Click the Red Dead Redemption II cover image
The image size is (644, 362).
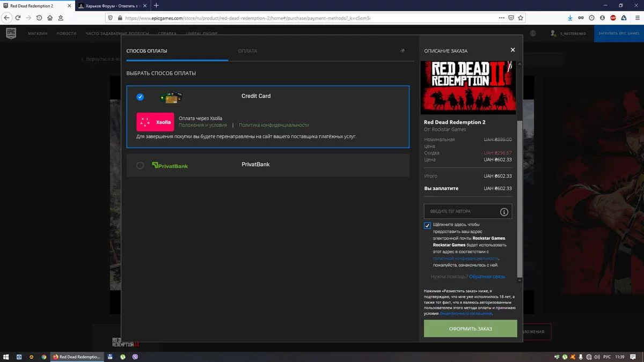coord(469,87)
